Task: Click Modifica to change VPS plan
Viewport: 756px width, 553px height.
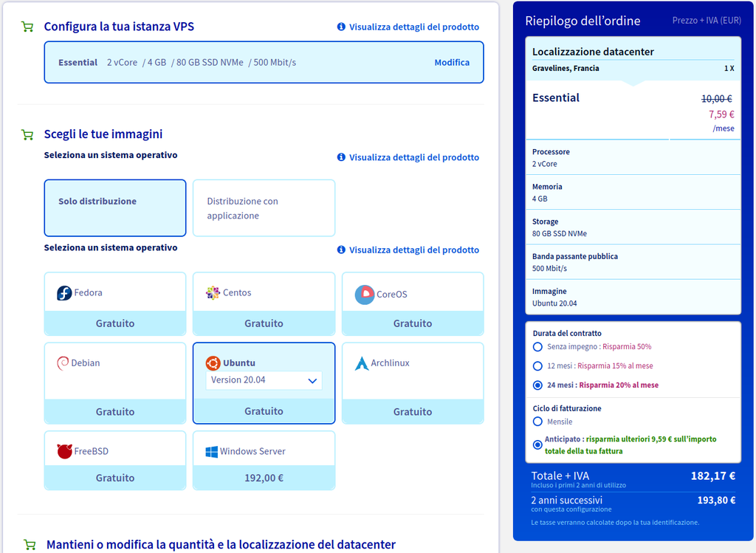Action: point(452,62)
